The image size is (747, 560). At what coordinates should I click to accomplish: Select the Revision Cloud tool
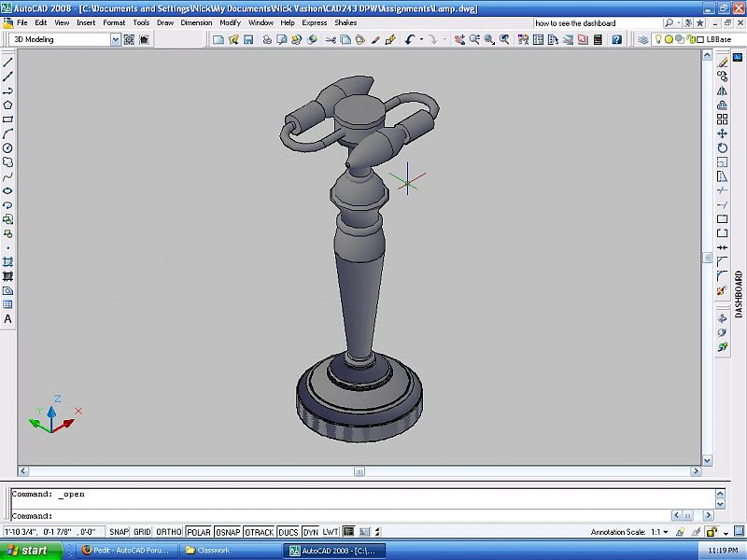(x=7, y=162)
